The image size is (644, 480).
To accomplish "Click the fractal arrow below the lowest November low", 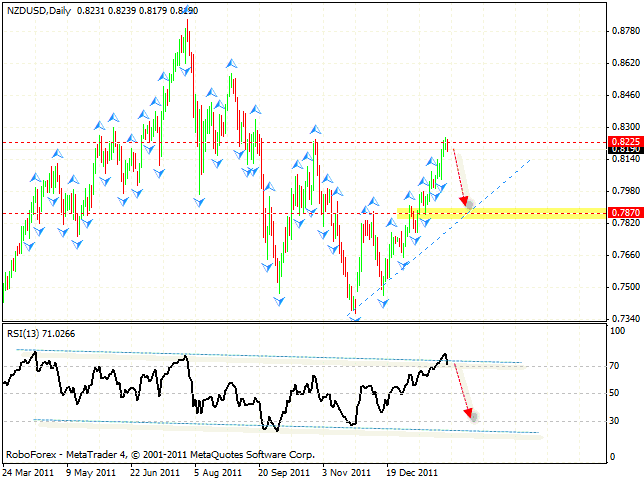I will pos(354,317).
